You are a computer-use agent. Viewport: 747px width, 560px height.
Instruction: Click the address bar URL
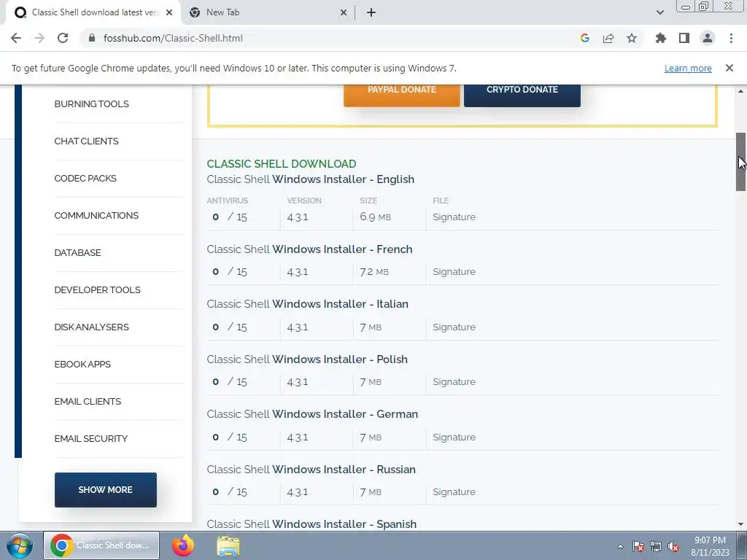pyautogui.click(x=173, y=38)
